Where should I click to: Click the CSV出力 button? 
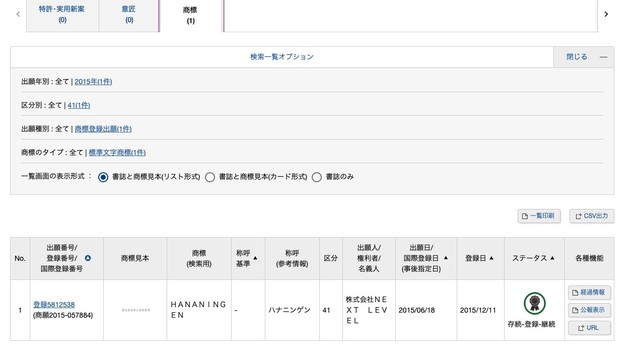click(592, 216)
